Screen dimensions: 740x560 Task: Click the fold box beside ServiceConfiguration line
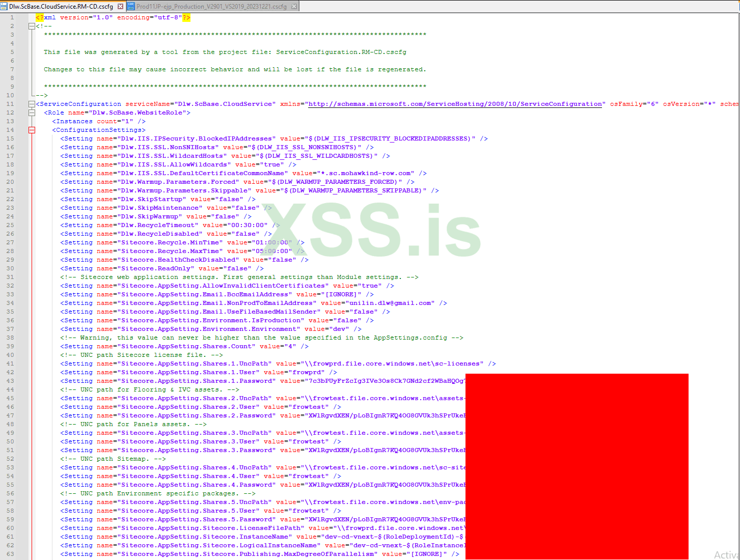[x=32, y=104]
